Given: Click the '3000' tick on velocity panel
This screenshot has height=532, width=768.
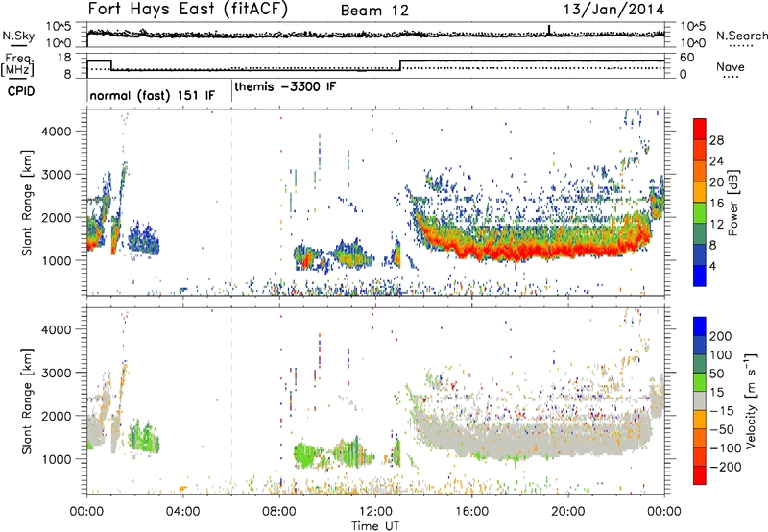Looking at the screenshot, I should [57, 373].
